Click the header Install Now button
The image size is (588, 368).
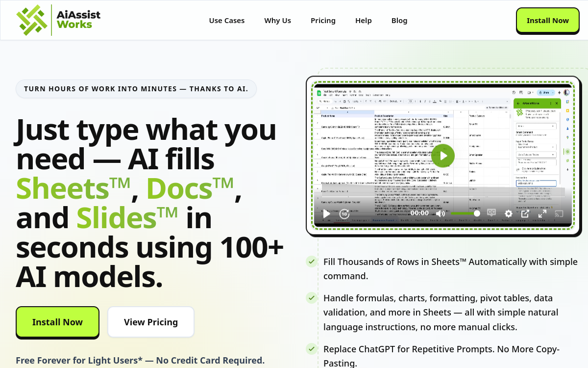click(548, 21)
